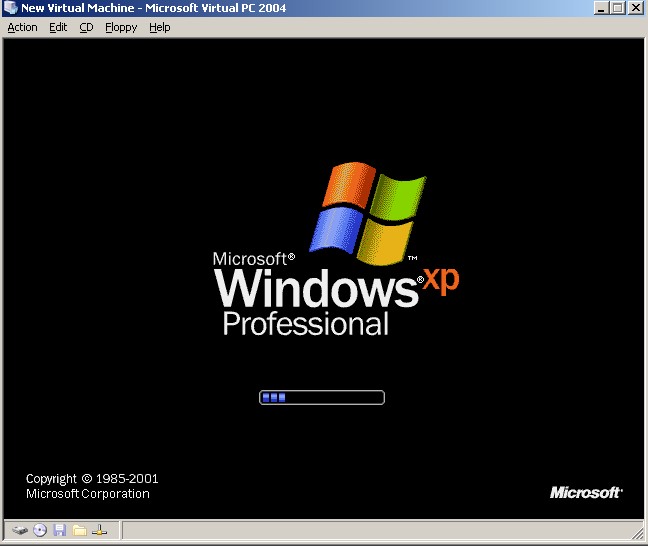Open the Help menu
The width and height of the screenshot is (648, 546).
[x=160, y=27]
